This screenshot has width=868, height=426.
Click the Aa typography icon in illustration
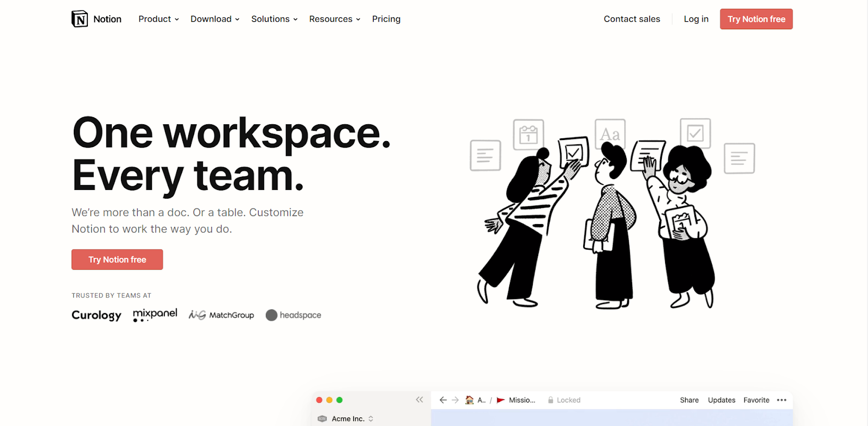pos(610,133)
